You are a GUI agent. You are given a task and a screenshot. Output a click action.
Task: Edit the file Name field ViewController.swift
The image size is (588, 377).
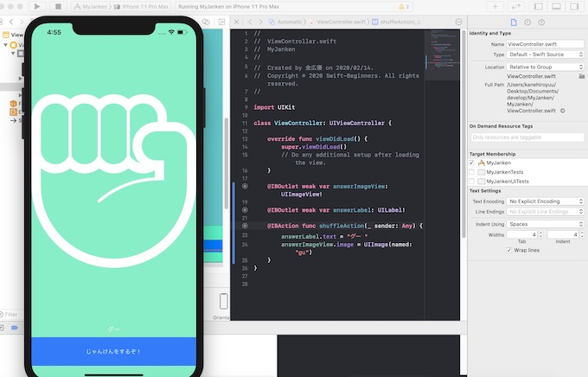[546, 44]
